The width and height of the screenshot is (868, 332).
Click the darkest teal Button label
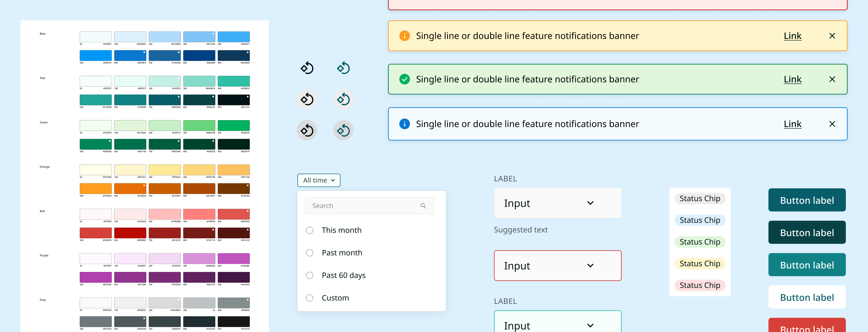pyautogui.click(x=807, y=233)
